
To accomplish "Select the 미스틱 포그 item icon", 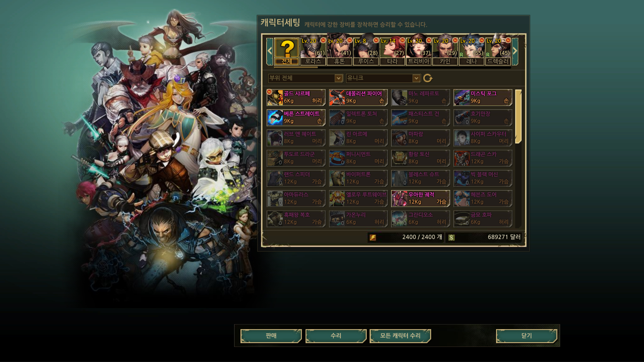I will tap(462, 98).
